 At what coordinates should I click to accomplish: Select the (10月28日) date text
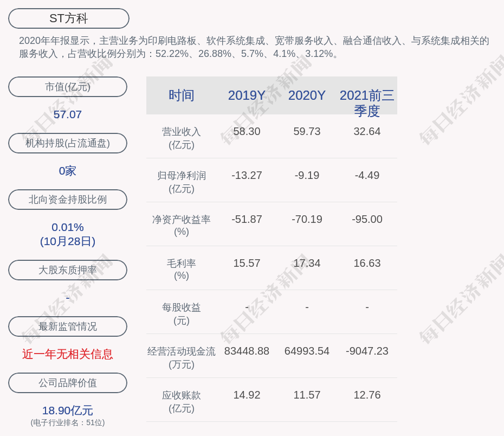pyautogui.click(x=68, y=241)
